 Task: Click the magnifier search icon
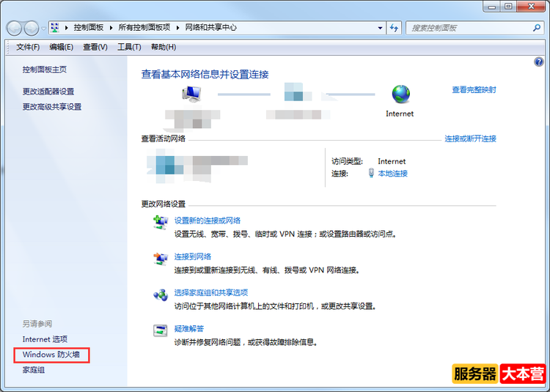tap(536, 28)
